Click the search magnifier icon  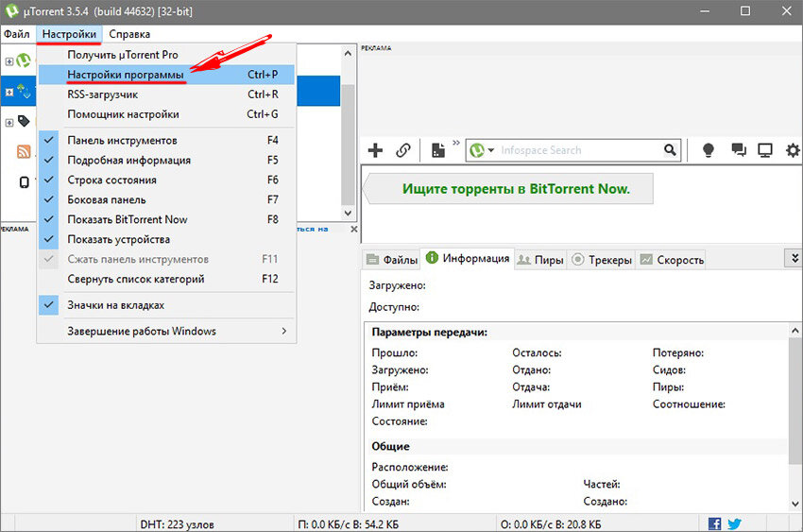coord(670,149)
